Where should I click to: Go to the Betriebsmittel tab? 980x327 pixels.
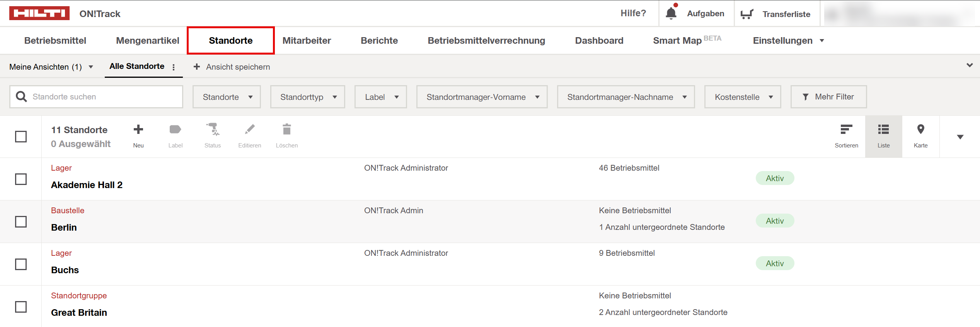pyautogui.click(x=55, y=41)
